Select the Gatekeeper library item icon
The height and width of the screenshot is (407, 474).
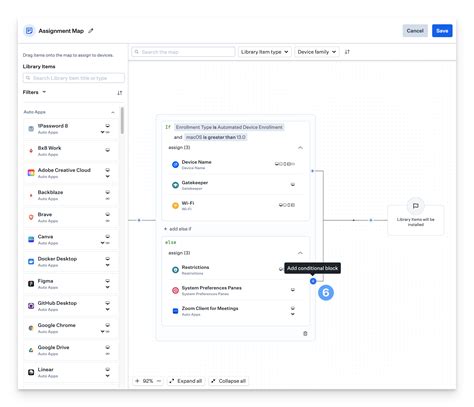pos(175,185)
